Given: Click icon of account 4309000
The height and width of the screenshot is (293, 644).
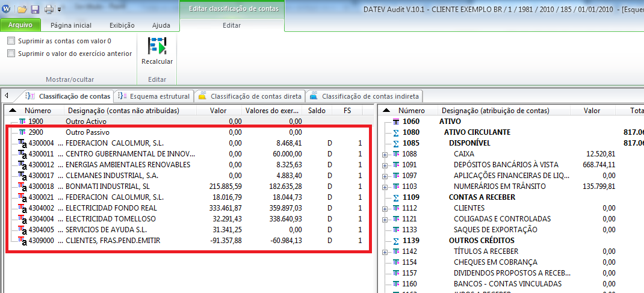Looking at the screenshot, I should (x=23, y=241).
